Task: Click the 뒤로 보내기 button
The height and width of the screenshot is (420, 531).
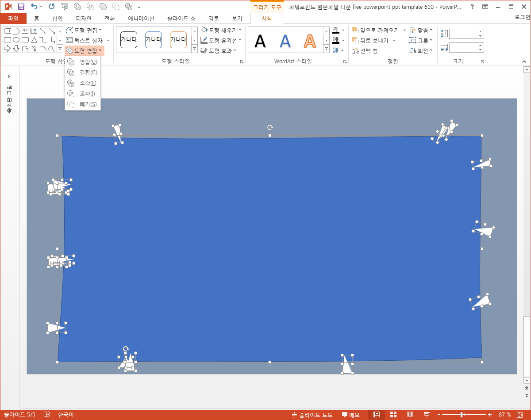Action: 370,40
